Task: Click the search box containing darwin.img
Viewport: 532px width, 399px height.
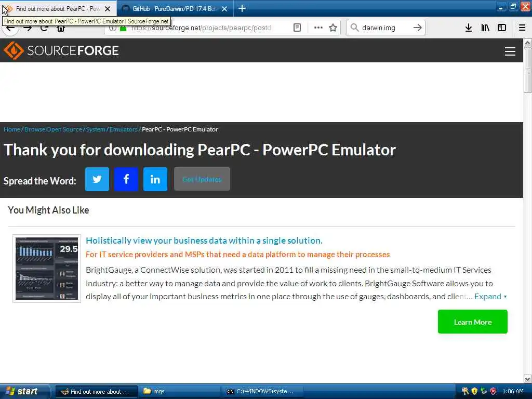Action: coord(385,28)
